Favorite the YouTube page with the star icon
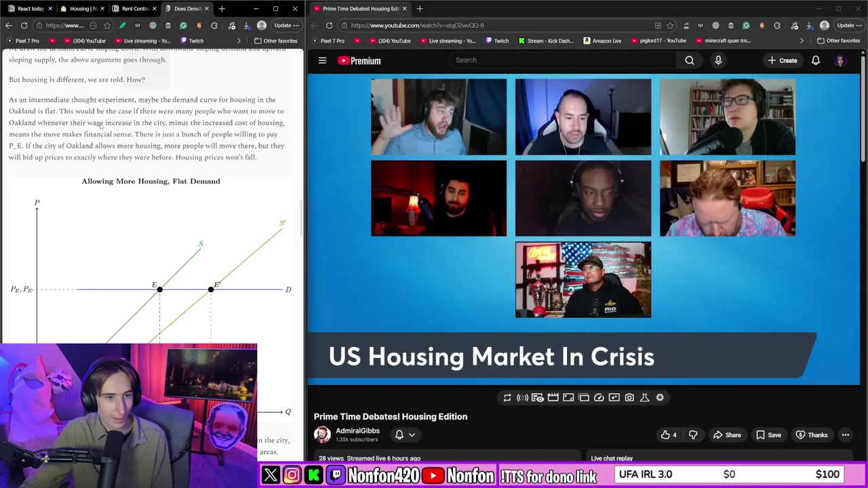This screenshot has width=868, height=488. (670, 26)
